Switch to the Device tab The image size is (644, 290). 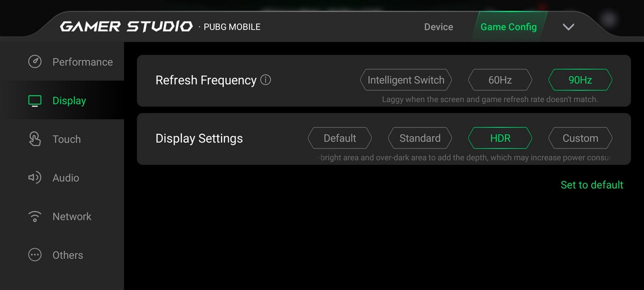(x=438, y=27)
